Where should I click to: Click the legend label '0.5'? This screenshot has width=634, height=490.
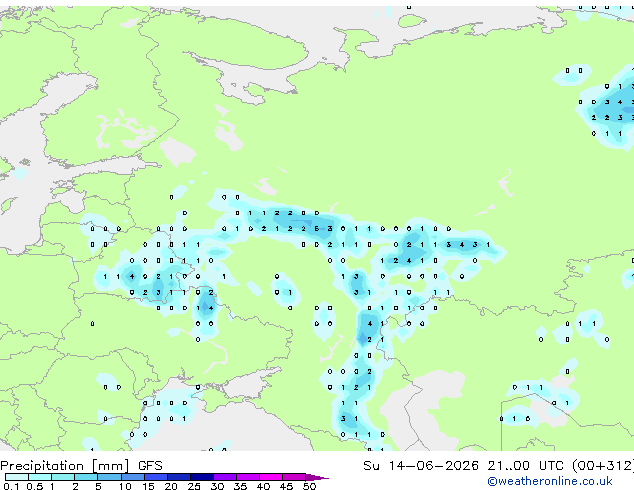[35, 486]
